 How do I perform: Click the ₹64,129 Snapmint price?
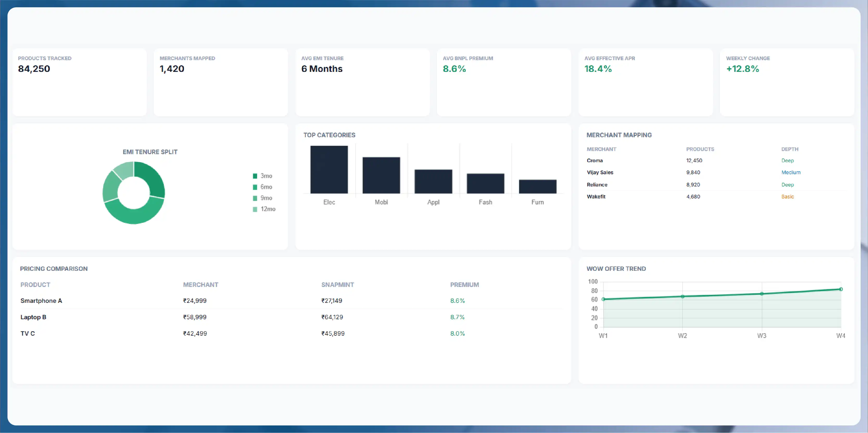tap(332, 317)
